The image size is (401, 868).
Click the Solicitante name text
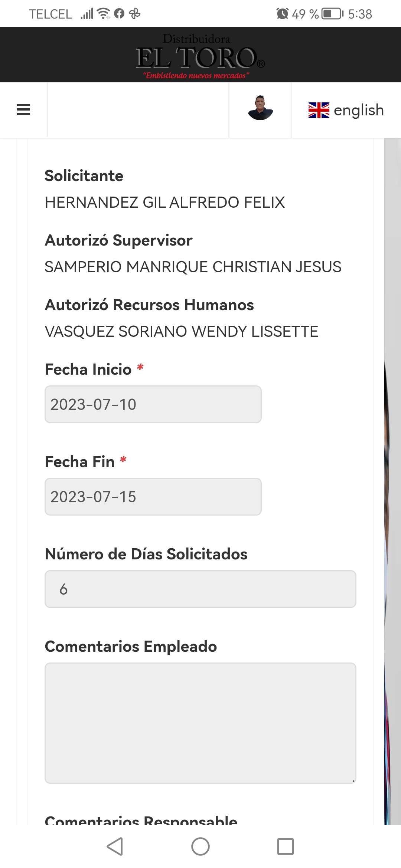tap(164, 203)
